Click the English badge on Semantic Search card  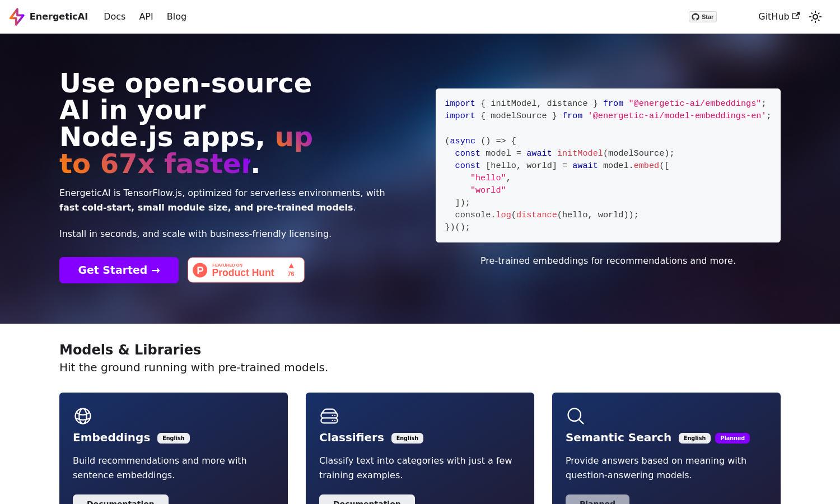[x=694, y=438]
